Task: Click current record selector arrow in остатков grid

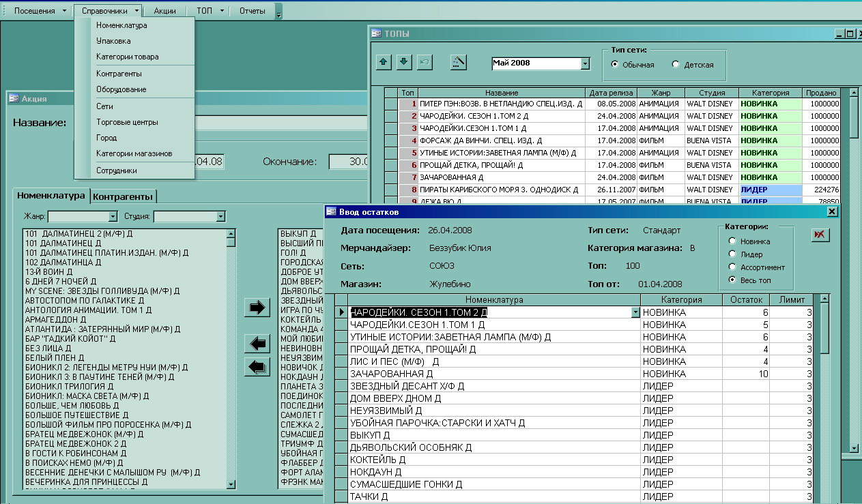Action: (341, 312)
